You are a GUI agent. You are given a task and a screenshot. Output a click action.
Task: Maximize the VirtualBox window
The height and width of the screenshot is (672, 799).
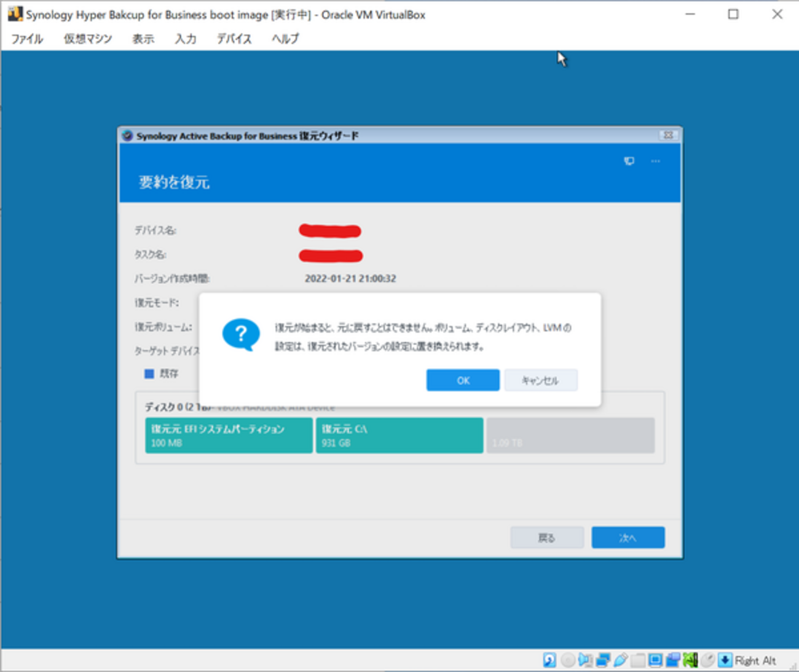tap(733, 14)
